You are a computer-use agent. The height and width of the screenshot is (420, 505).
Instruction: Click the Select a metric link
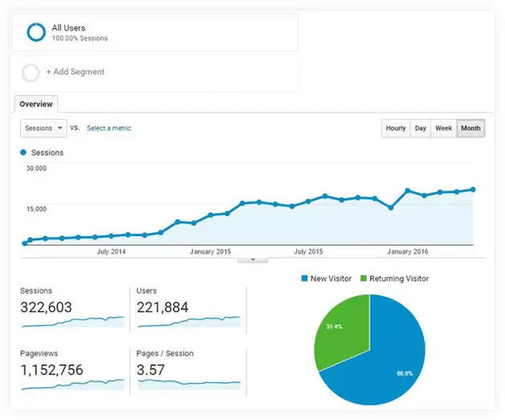coord(109,129)
